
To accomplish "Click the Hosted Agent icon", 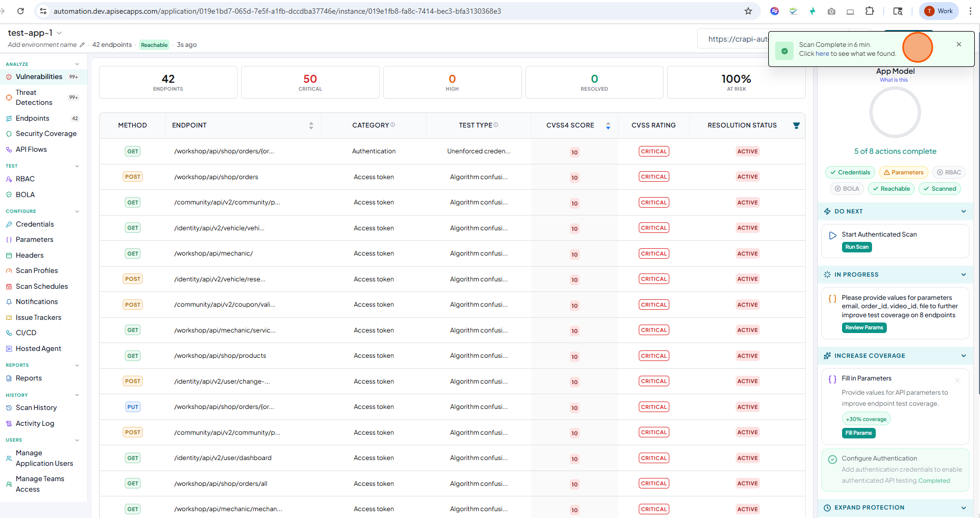I will click(9, 349).
